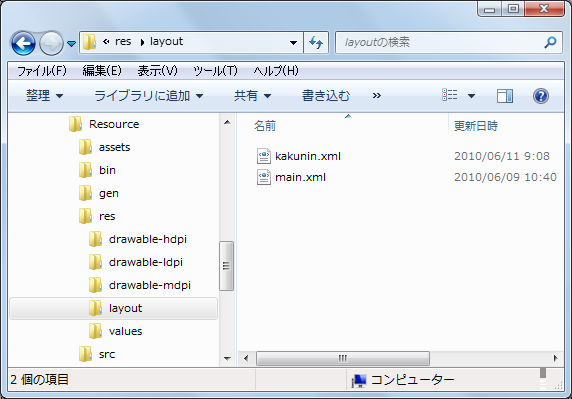Screen dimensions: 572x399
Task: Select the values folder in tree
Action: click(x=125, y=331)
